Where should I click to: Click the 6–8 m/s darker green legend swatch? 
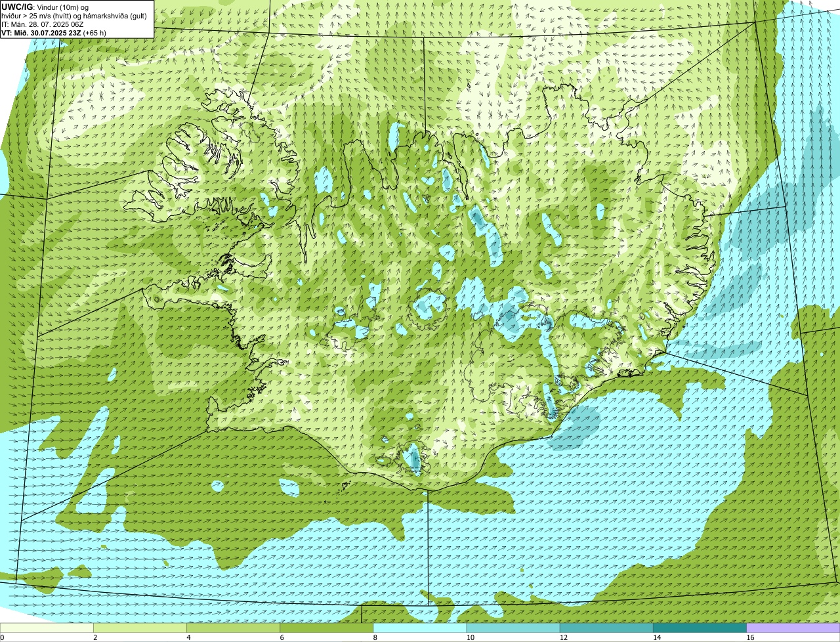click(x=327, y=628)
